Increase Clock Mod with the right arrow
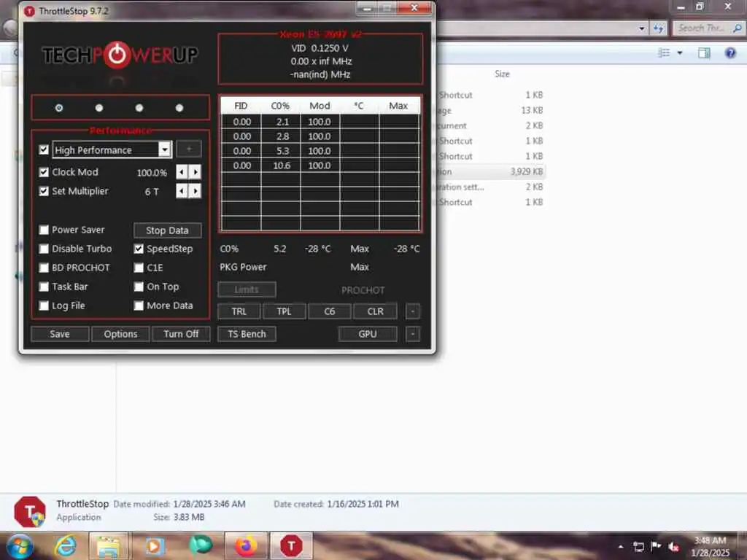Image resolution: width=747 pixels, height=560 pixels. coord(195,172)
